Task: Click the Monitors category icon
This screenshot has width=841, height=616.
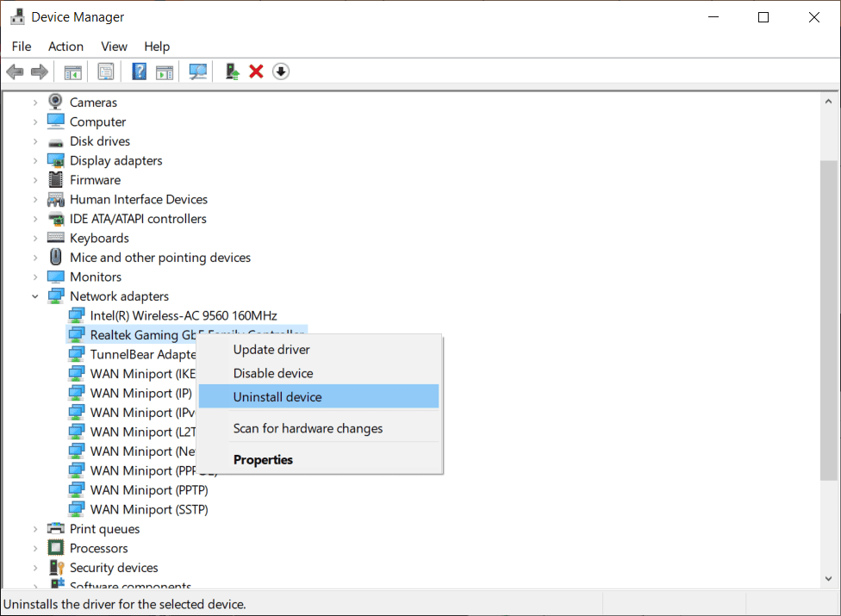Action: coord(56,277)
